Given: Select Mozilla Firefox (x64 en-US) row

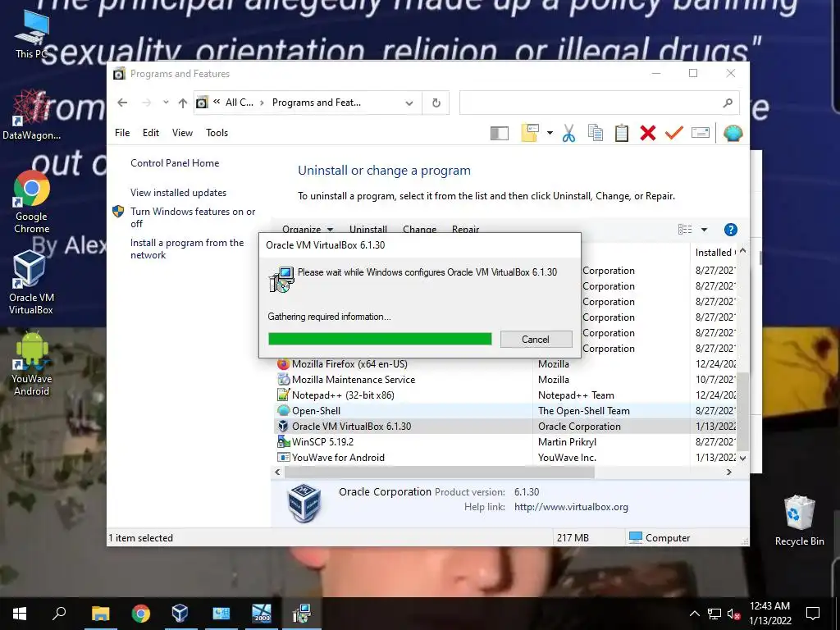Looking at the screenshot, I should click(x=506, y=364).
